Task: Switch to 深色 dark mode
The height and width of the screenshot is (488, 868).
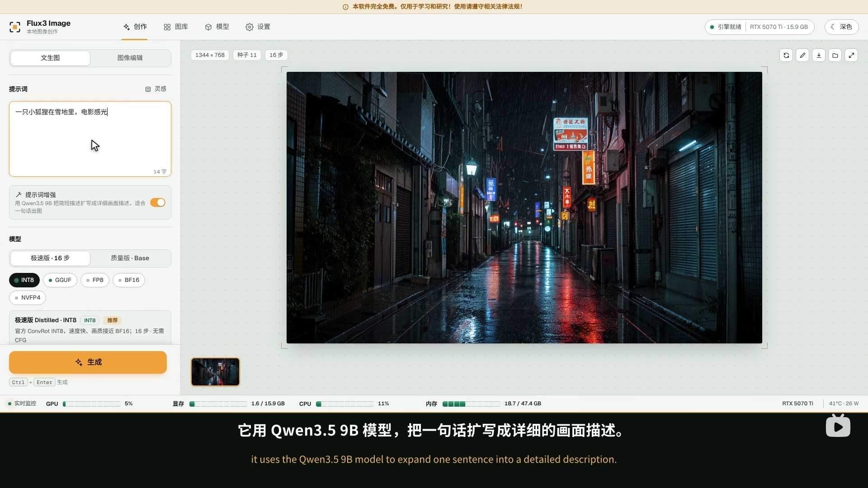Action: (x=841, y=27)
